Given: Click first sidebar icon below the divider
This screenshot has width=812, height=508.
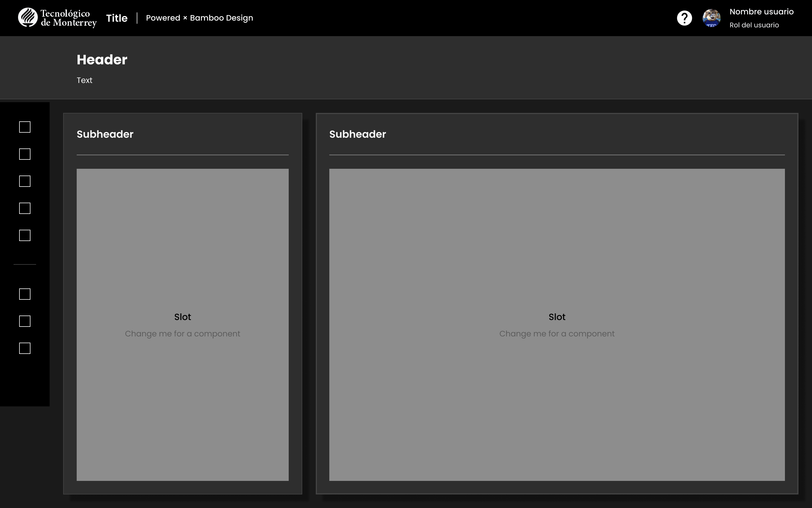Looking at the screenshot, I should coord(25,294).
